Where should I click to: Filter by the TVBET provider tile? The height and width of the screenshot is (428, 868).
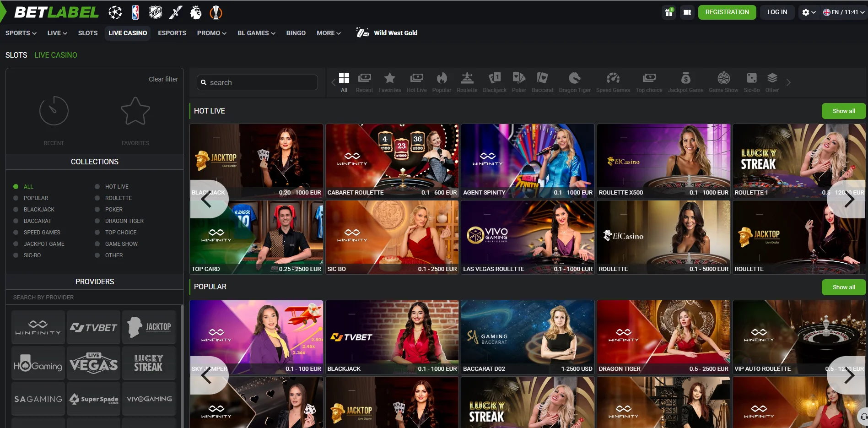94,327
